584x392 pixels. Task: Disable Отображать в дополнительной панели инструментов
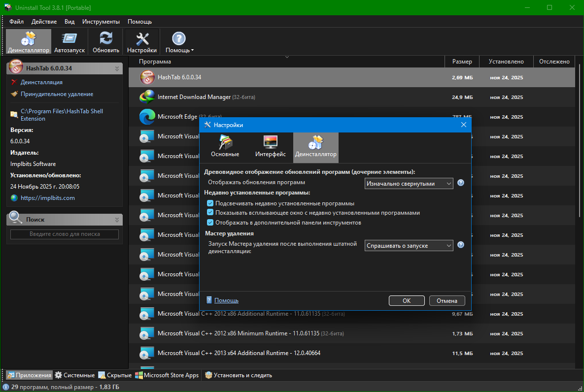[x=210, y=223]
